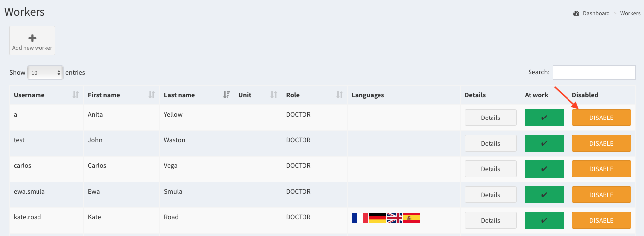Toggle At work status for John Waston

click(x=544, y=144)
